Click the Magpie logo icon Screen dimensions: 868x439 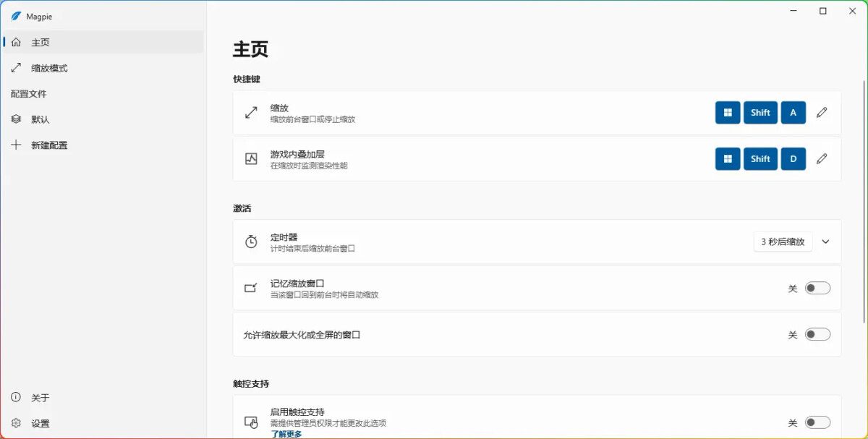(17, 15)
